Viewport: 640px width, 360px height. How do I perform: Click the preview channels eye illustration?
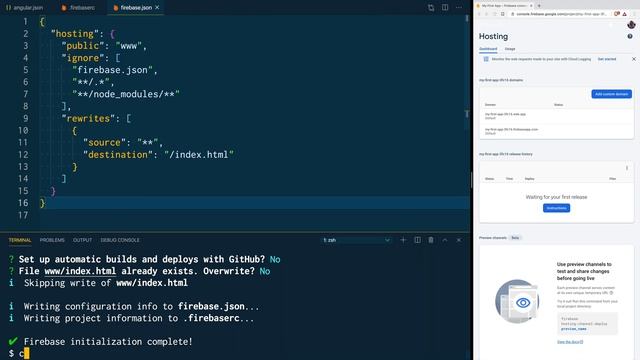pos(517,302)
